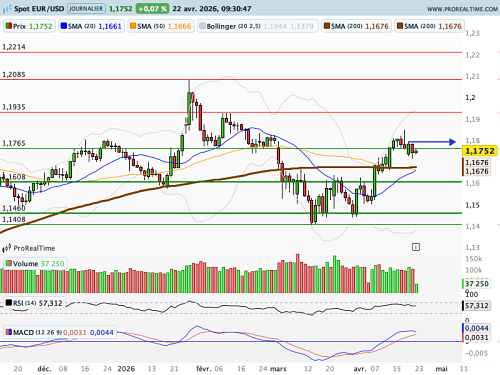Click the upper 1,1676 price tag on the axis
This screenshot has height=375, width=500.
[x=476, y=163]
